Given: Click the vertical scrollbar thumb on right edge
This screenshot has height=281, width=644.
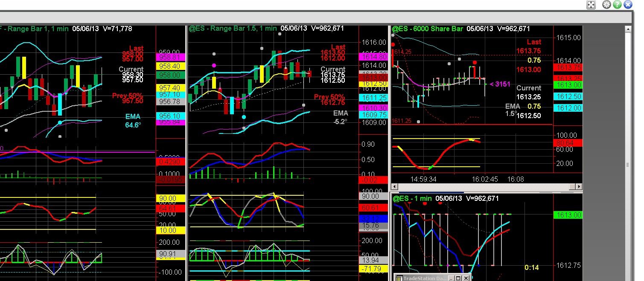Looking at the screenshot, I should click(x=628, y=165).
